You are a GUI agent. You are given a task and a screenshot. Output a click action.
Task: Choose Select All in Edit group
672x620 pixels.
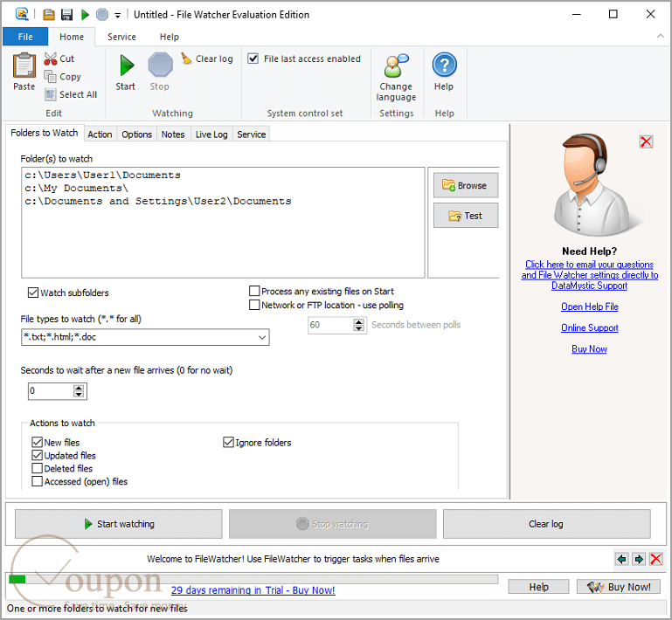pos(71,94)
